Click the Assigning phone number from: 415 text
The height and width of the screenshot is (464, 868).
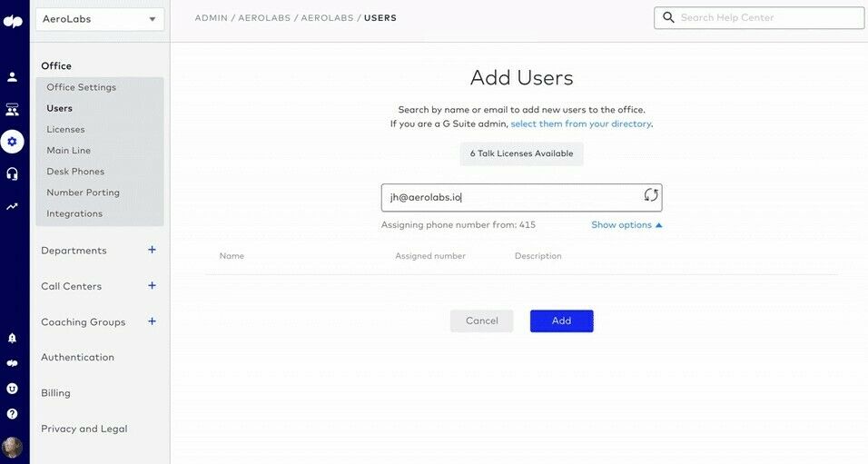[x=458, y=225]
